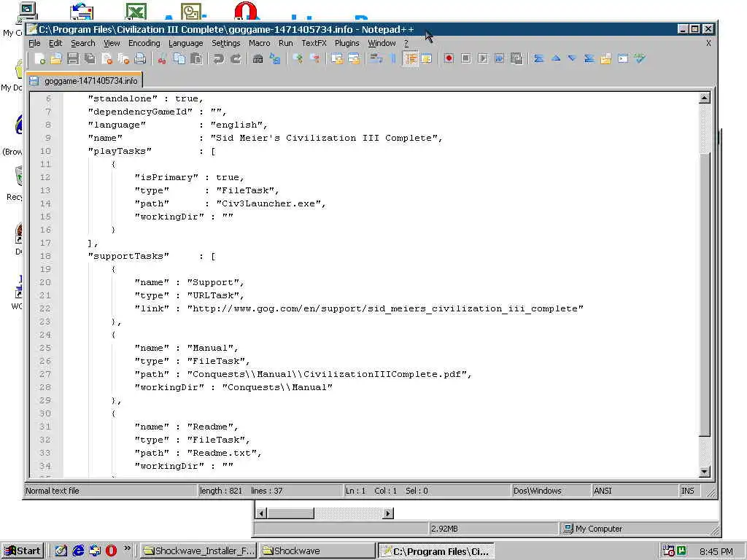
Task: Click Run Macro Multiple Times icon
Action: pos(499,58)
